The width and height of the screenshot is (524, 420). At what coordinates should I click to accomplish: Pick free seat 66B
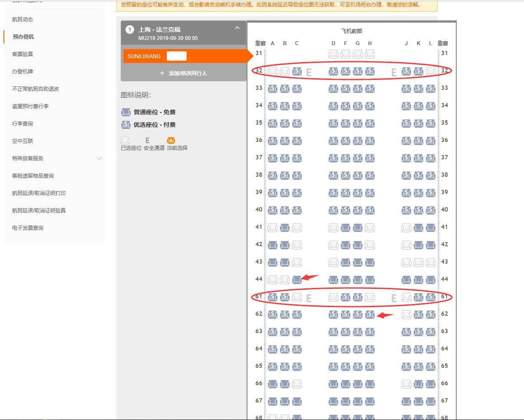click(x=285, y=384)
